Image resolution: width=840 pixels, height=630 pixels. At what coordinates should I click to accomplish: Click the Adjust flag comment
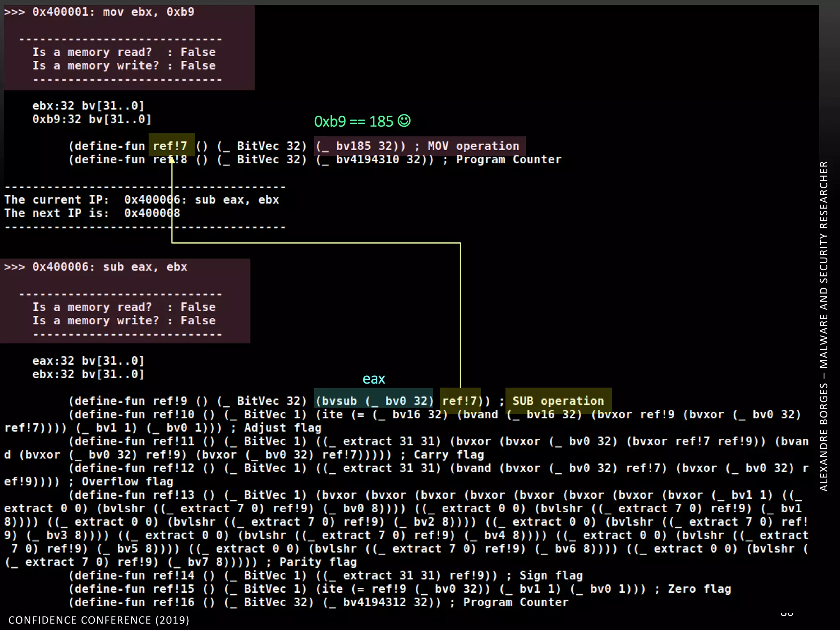pyautogui.click(x=283, y=428)
